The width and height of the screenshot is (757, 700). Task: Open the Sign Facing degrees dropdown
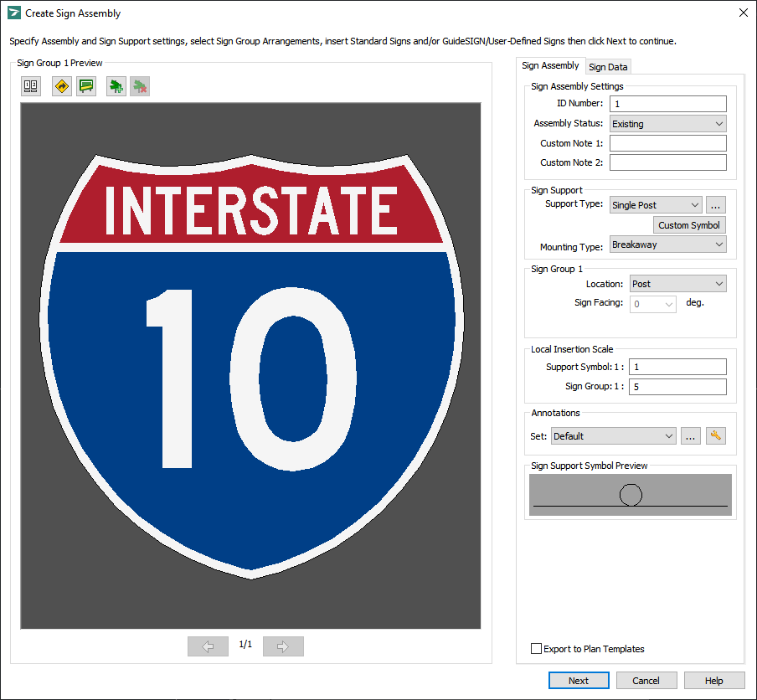pos(652,304)
